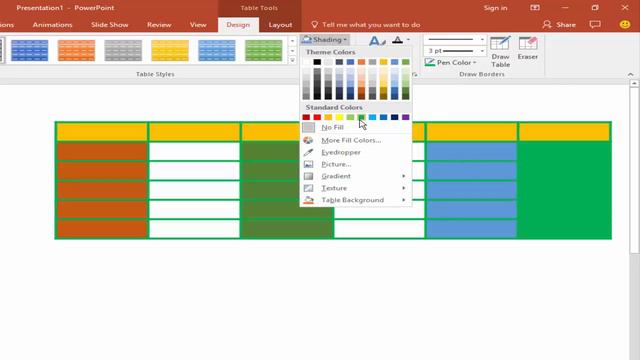
Task: Expand the Table Background submenu
Action: point(356,200)
